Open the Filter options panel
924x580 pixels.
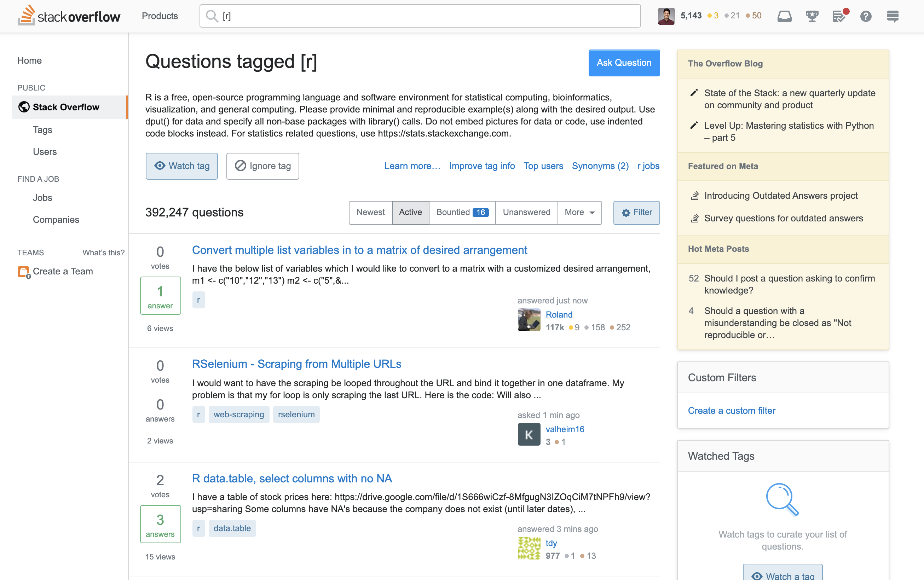coord(636,213)
